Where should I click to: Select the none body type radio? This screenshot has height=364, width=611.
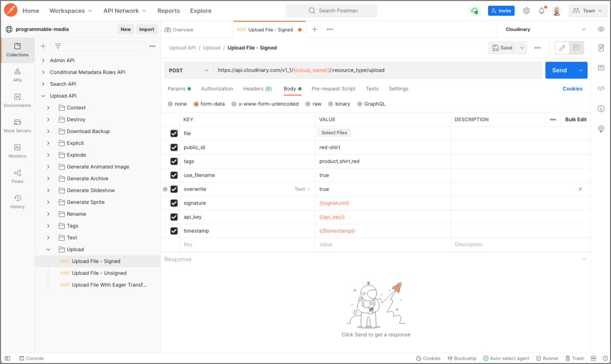pyautogui.click(x=170, y=104)
